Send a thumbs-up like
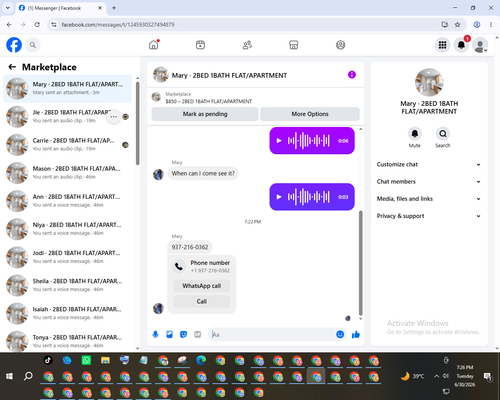 (356, 334)
